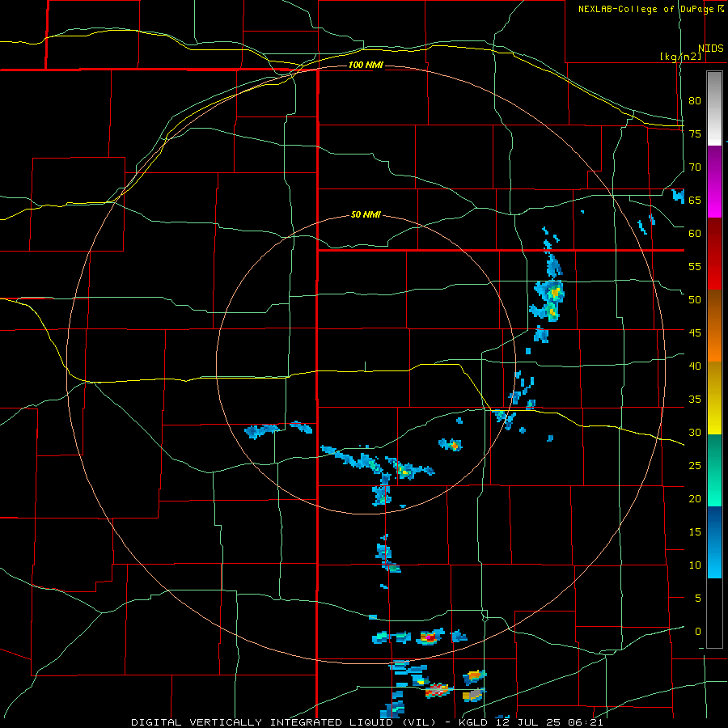Select the 15 value on the scale
728x728 pixels.
coord(695,532)
